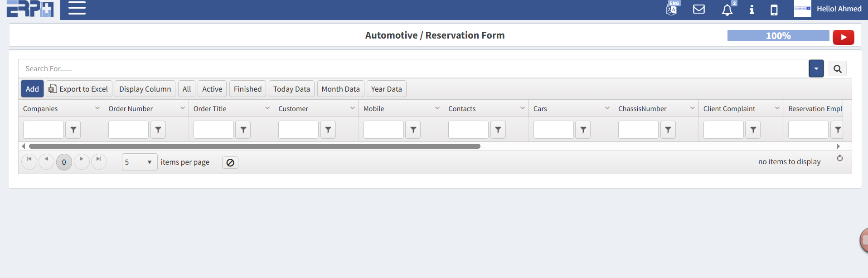Image resolution: width=868 pixels, height=278 pixels.
Task: Show All reservations
Action: 186,89
